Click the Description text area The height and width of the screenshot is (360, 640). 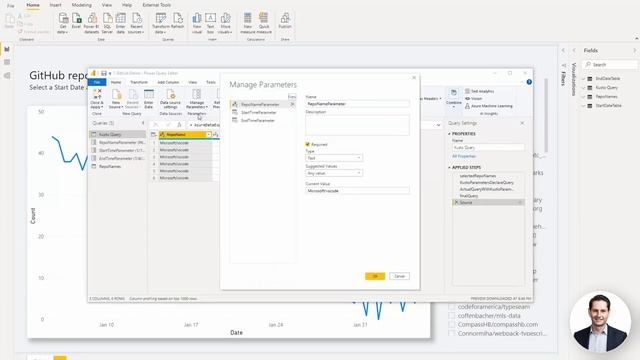point(358,125)
